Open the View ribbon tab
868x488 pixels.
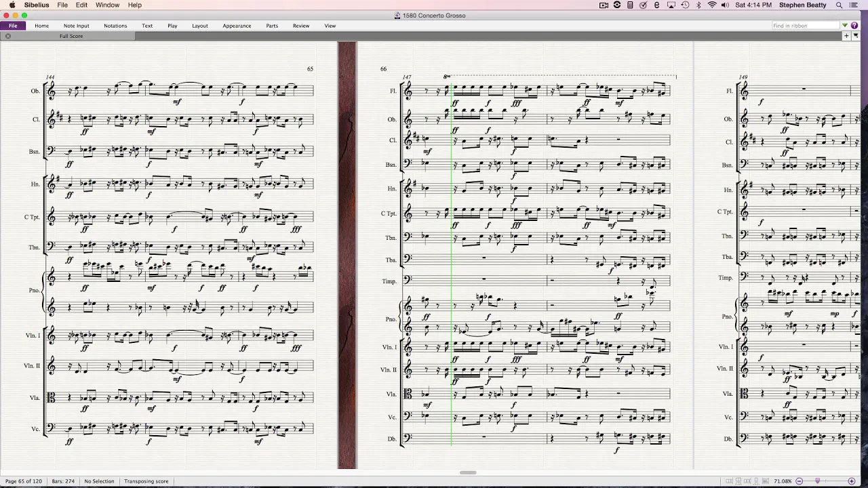(x=330, y=26)
